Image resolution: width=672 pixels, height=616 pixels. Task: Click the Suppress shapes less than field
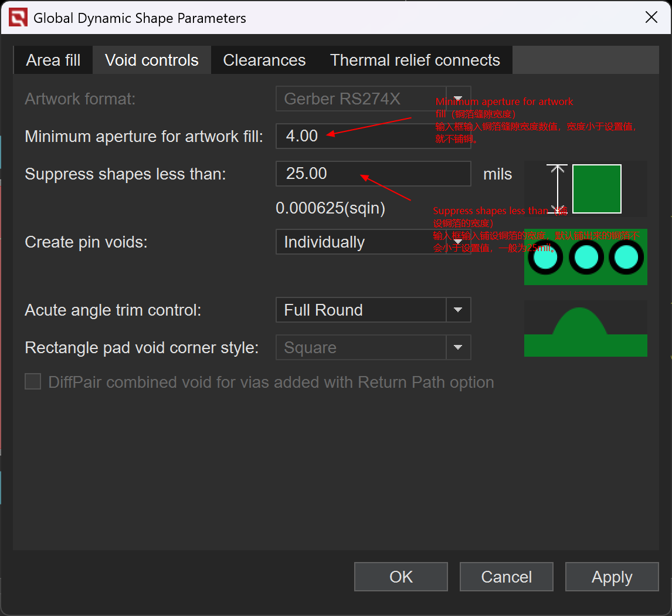(373, 174)
